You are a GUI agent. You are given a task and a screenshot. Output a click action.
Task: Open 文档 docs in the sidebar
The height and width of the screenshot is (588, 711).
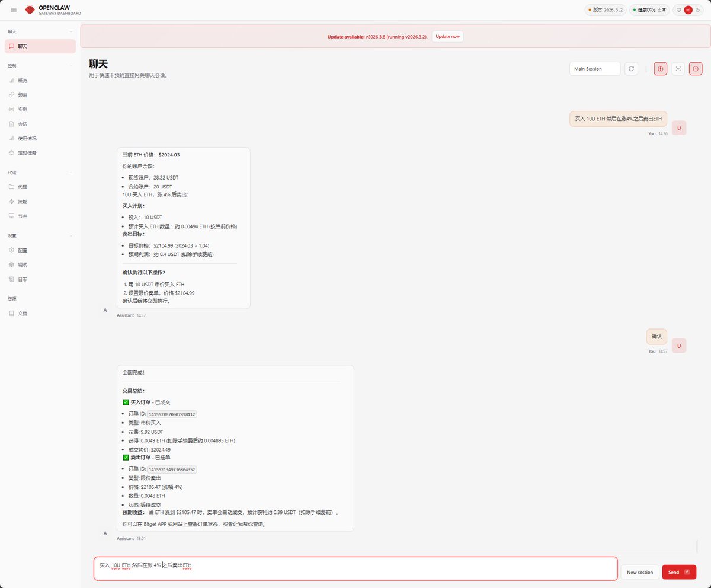click(x=40, y=313)
